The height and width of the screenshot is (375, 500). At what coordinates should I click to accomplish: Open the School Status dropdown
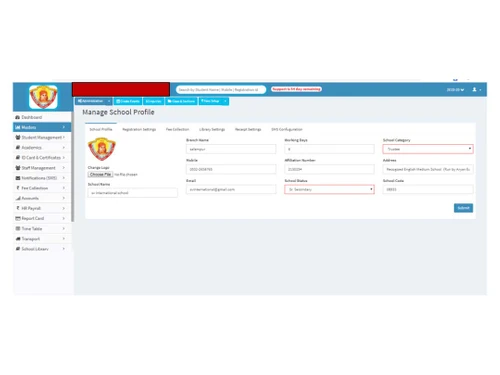[329, 189]
